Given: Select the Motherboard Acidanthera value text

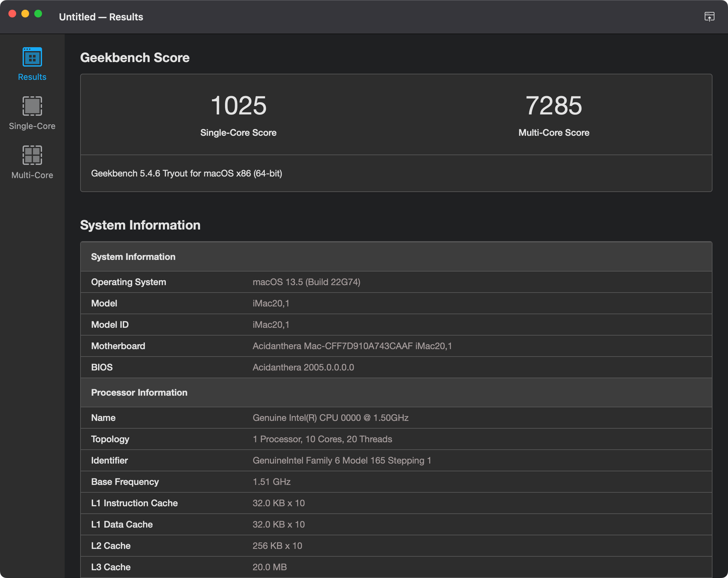Looking at the screenshot, I should click(352, 346).
